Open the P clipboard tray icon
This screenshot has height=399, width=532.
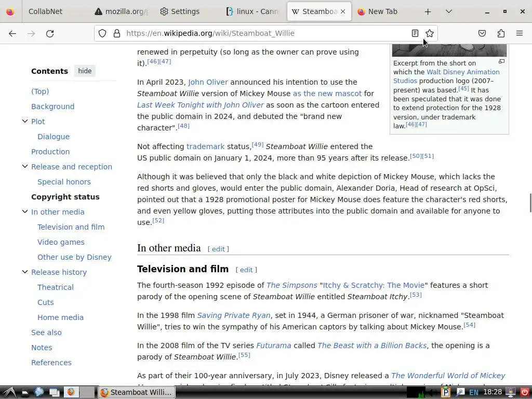pos(445,393)
